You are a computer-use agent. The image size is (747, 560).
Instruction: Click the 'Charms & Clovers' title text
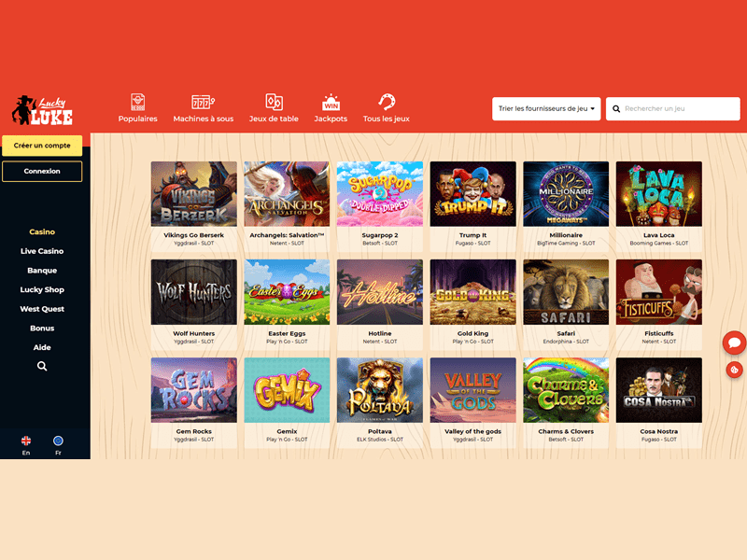click(566, 431)
